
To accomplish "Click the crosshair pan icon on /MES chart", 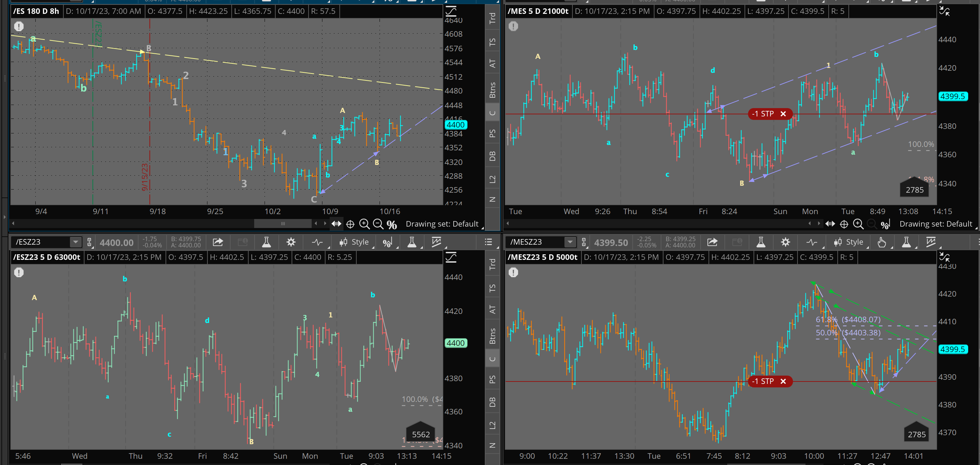I will [844, 224].
